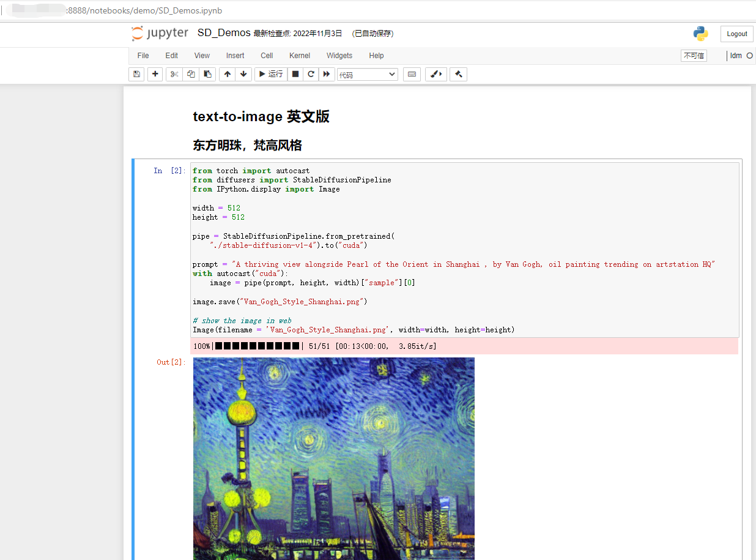Interrupt the kernel with the stop icon
The width and height of the screenshot is (756, 560).
click(x=295, y=74)
